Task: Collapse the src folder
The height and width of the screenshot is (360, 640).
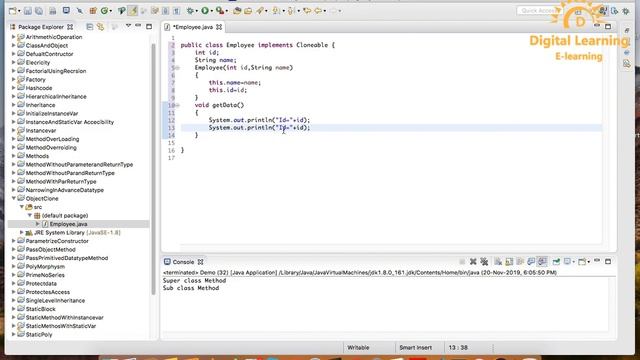Action: 22,207
